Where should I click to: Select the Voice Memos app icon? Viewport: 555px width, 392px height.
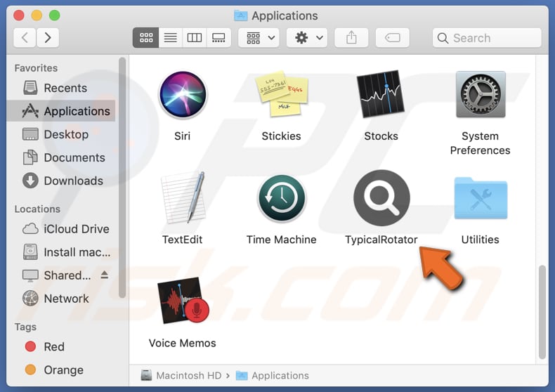click(183, 300)
